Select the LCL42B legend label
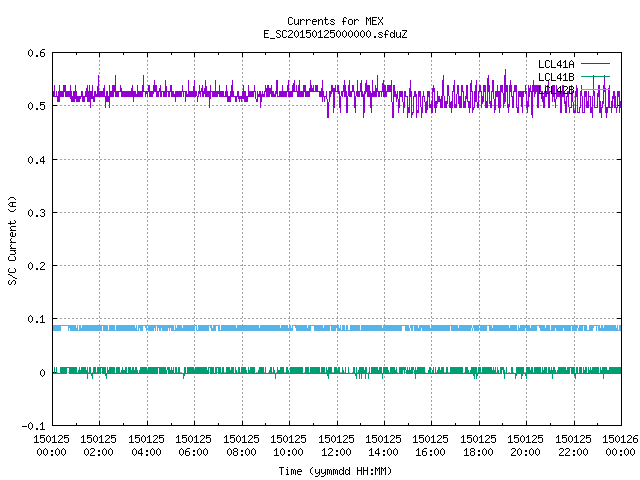Image resolution: width=640 pixels, height=480 pixels. [x=556, y=90]
